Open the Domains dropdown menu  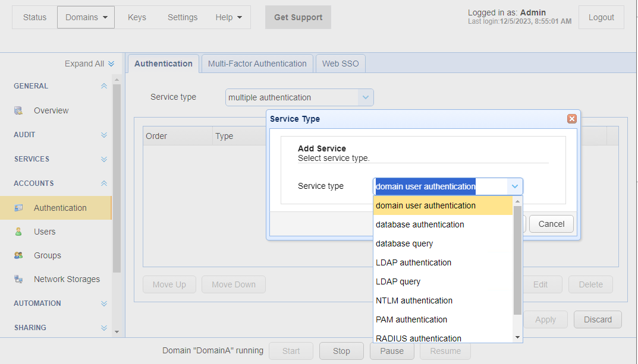[86, 17]
